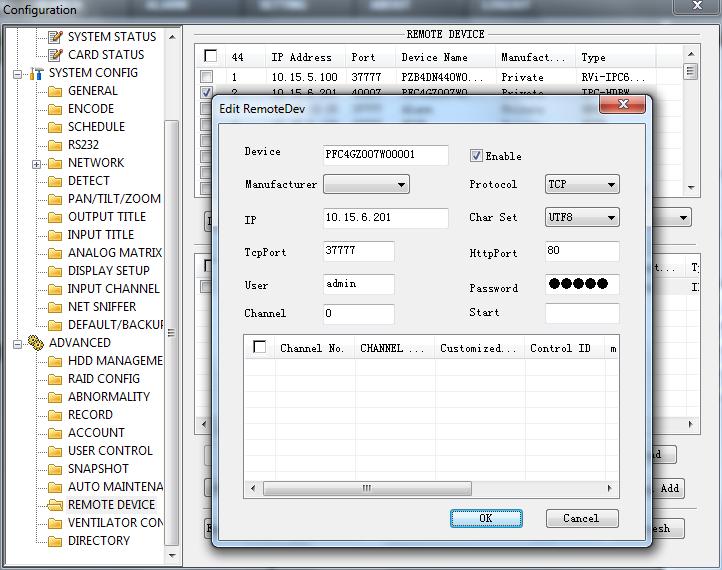
Task: Click Cancel in Edit RemoteDev dialog
Action: tap(582, 518)
